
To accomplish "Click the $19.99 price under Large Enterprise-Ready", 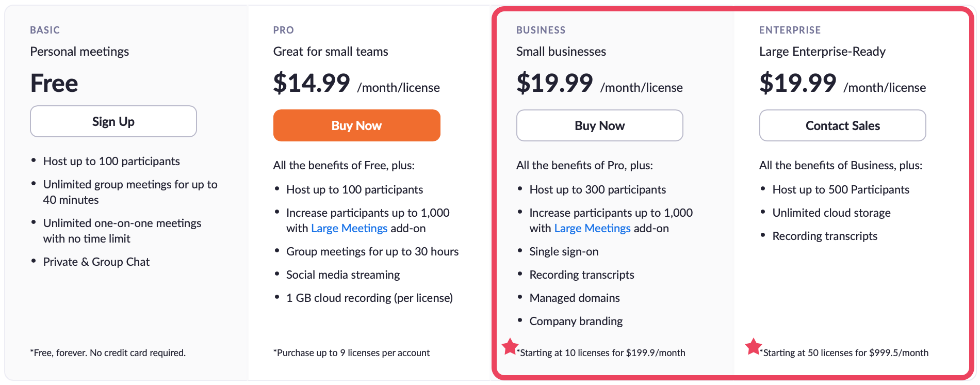I will (x=797, y=83).
